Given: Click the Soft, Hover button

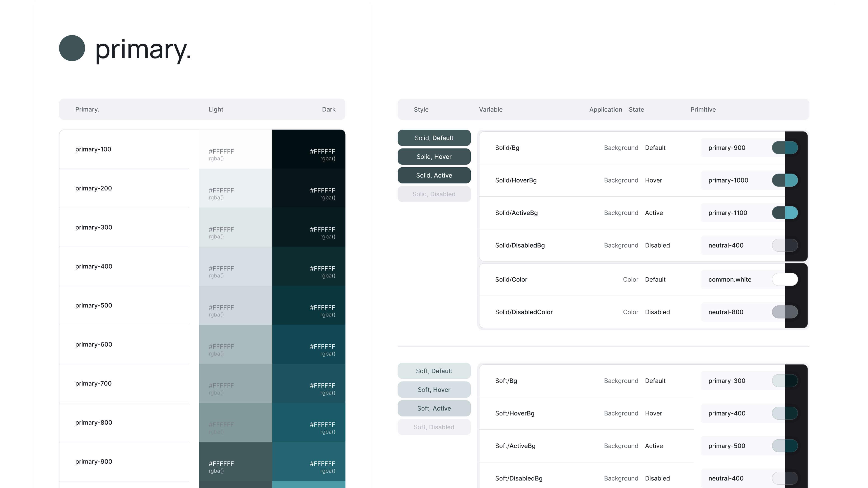Looking at the screenshot, I should [434, 390].
